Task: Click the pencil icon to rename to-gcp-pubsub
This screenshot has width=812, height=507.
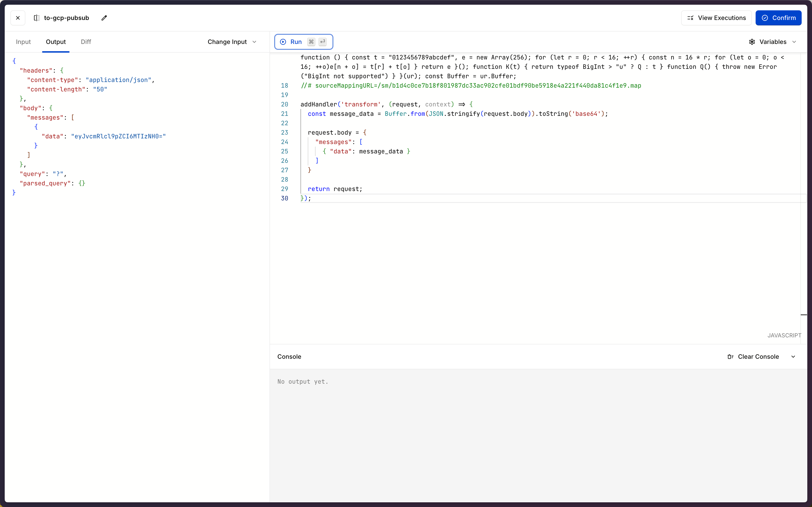Action: (x=104, y=18)
